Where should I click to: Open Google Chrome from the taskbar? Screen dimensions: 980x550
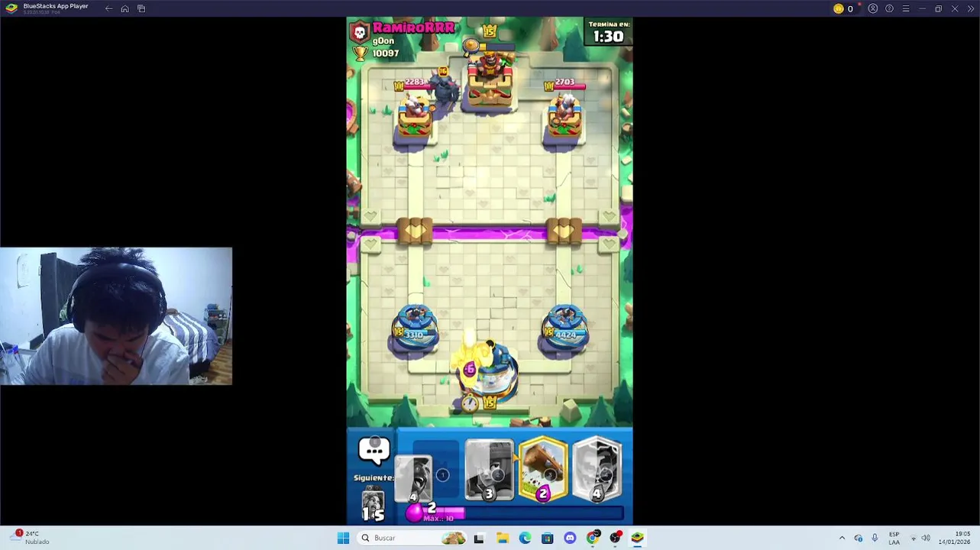pyautogui.click(x=592, y=538)
